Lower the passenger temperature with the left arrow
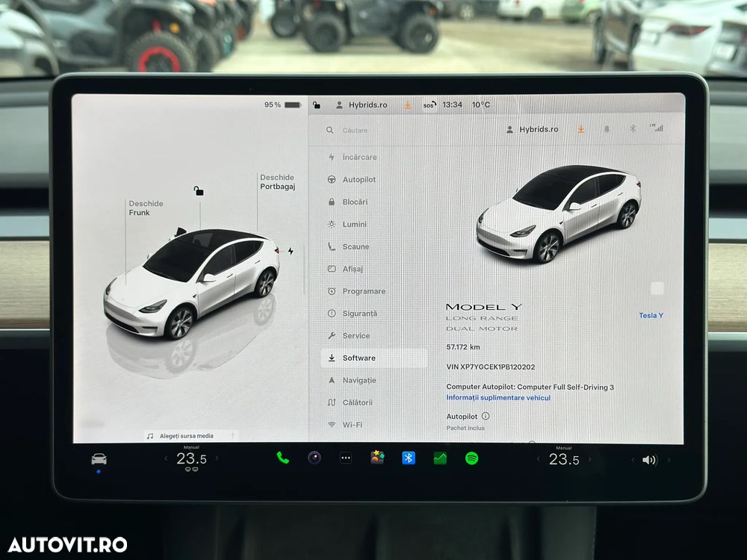Viewport: 747px width, 560px height. [x=539, y=459]
